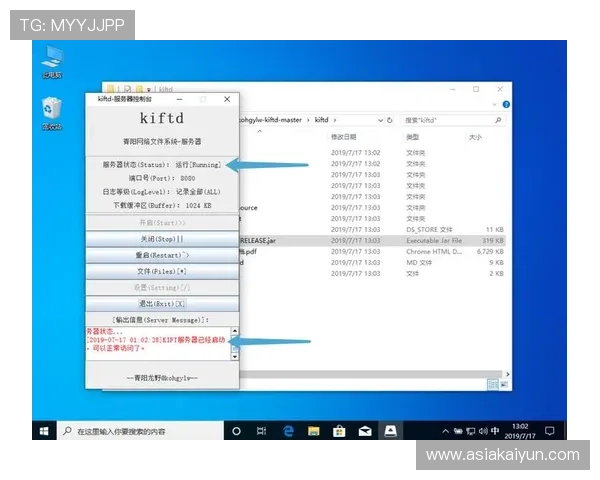The height and width of the screenshot is (480, 600).
Task: Stop the kiftd server with 关闭(Stop)
Action: coord(161,239)
